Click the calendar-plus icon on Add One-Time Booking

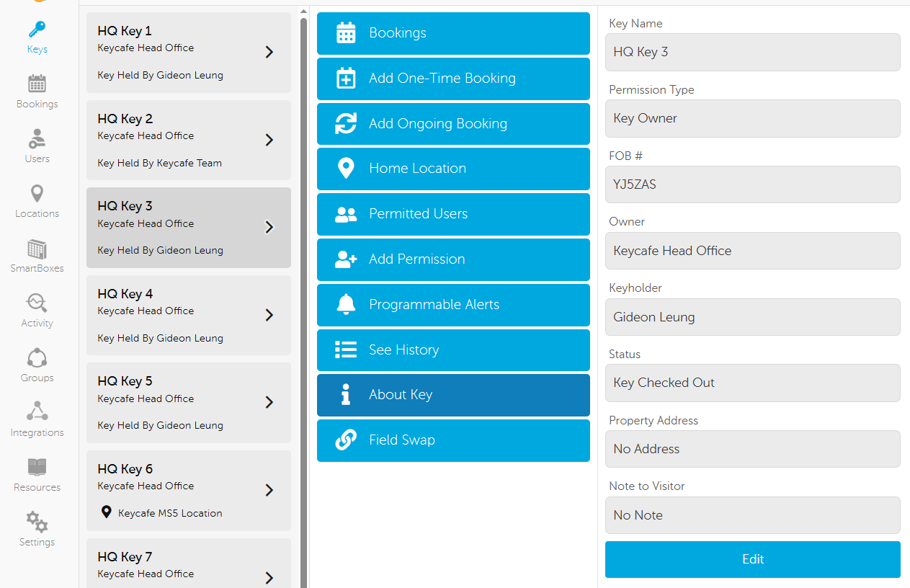pyautogui.click(x=346, y=79)
